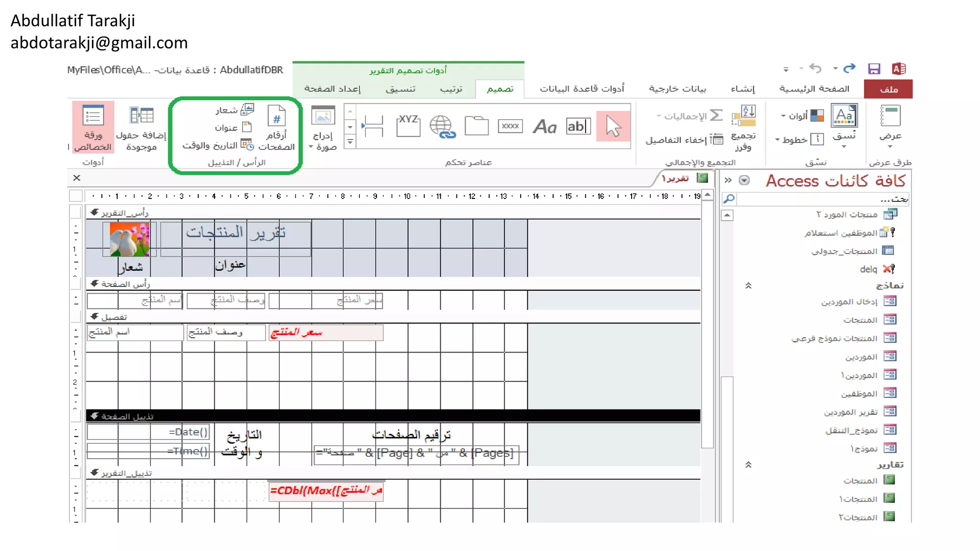Viewport: 980px width, 551px height.
Task: Select the Text Box (ab|) control
Action: tap(578, 126)
